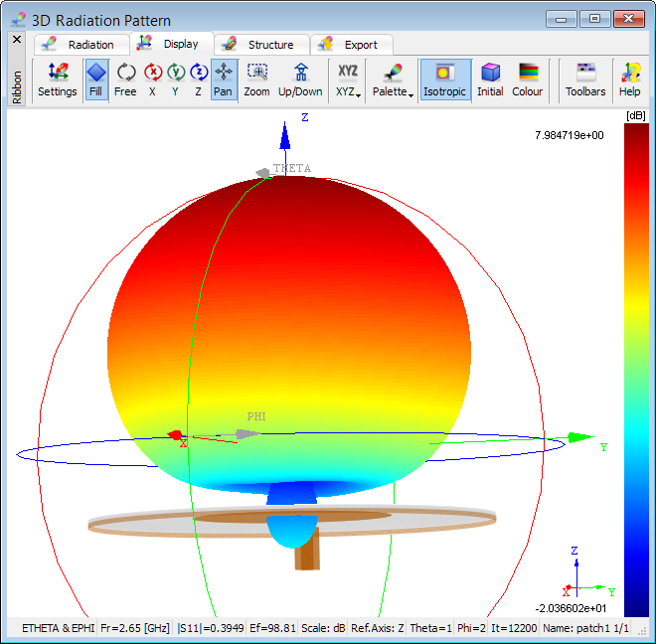Collapse the Ribbon side panel
This screenshot has width=656, height=644.
point(16,39)
